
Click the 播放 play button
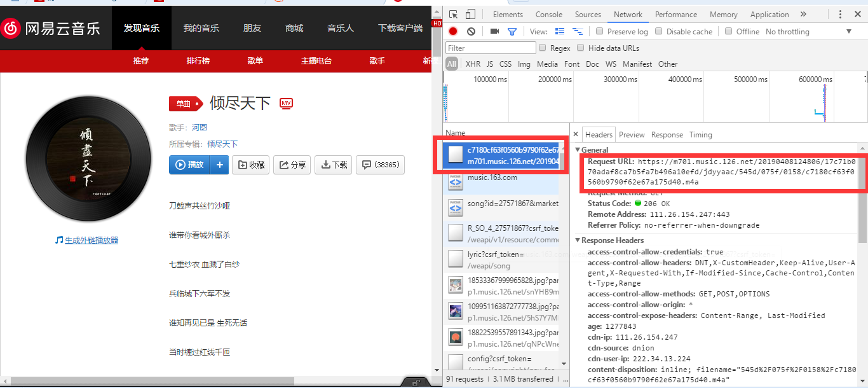point(189,165)
